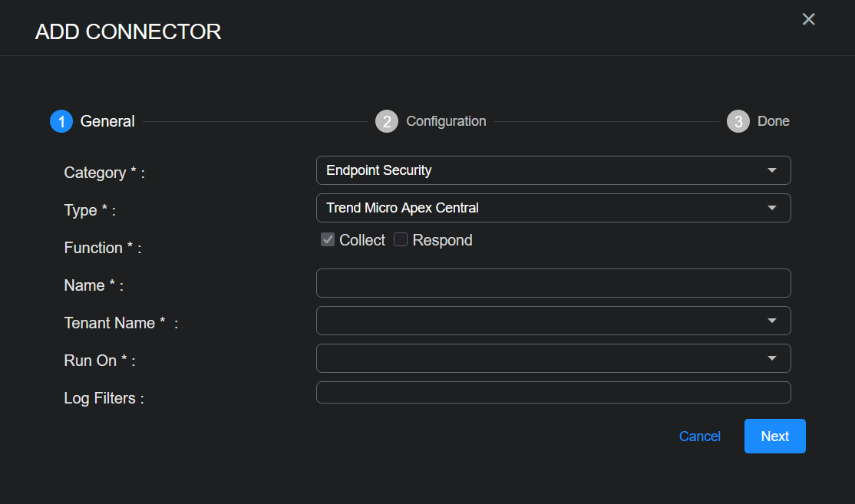
Task: Select the Done step label
Action: [x=773, y=121]
